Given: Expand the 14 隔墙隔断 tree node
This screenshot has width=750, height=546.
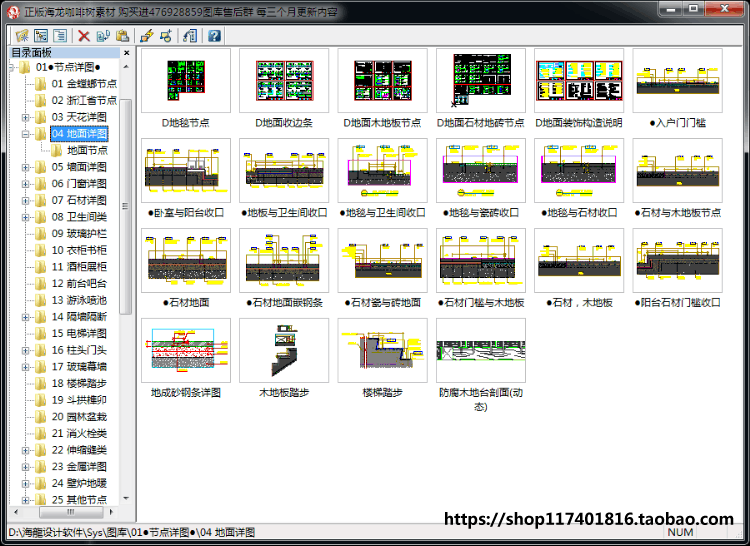Looking at the screenshot, I should point(25,317).
